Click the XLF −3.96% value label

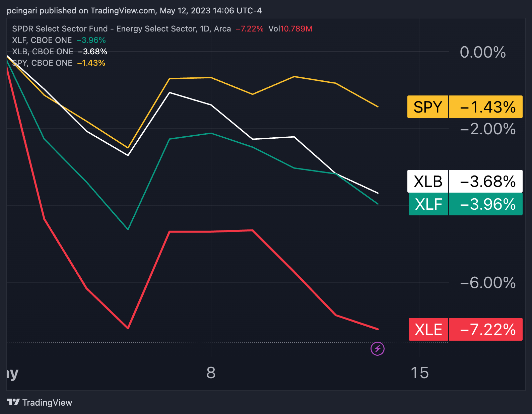[x=486, y=204]
